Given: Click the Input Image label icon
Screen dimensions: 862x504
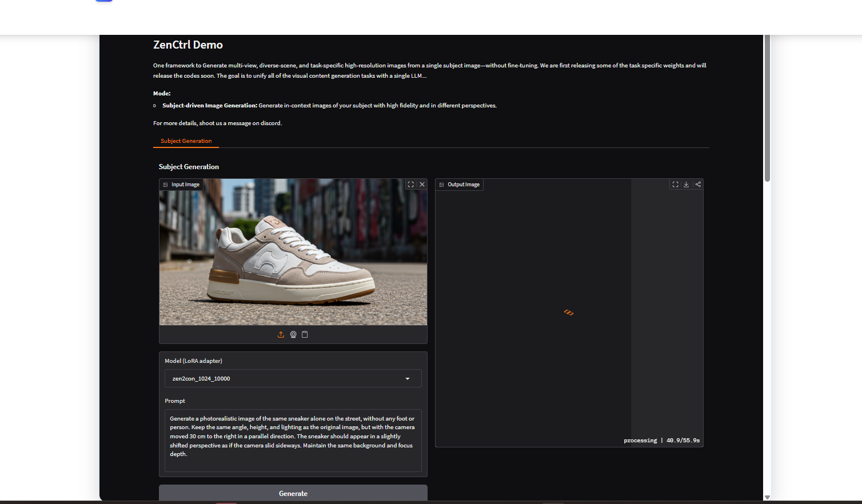Looking at the screenshot, I should click(x=166, y=185).
